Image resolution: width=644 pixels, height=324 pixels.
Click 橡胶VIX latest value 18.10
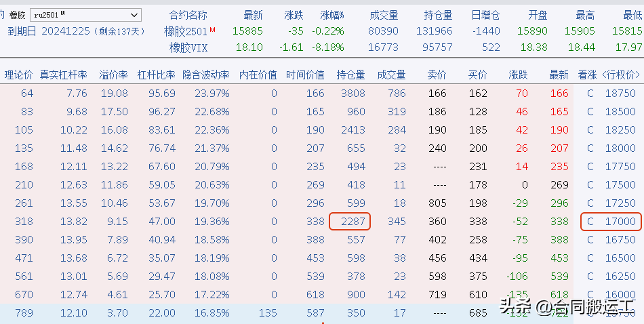coord(249,47)
